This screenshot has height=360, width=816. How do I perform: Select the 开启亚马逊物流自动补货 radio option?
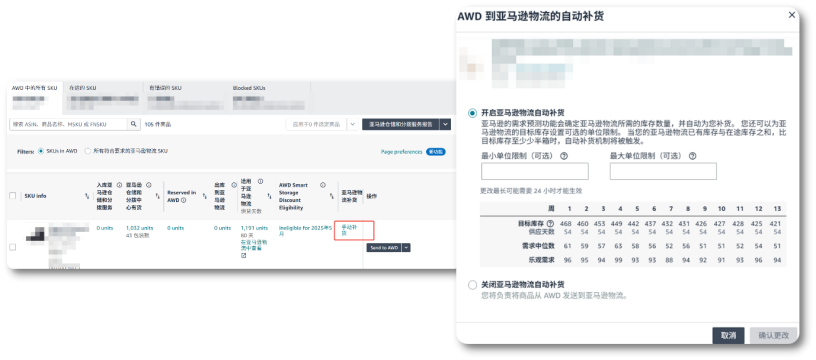[x=472, y=113]
